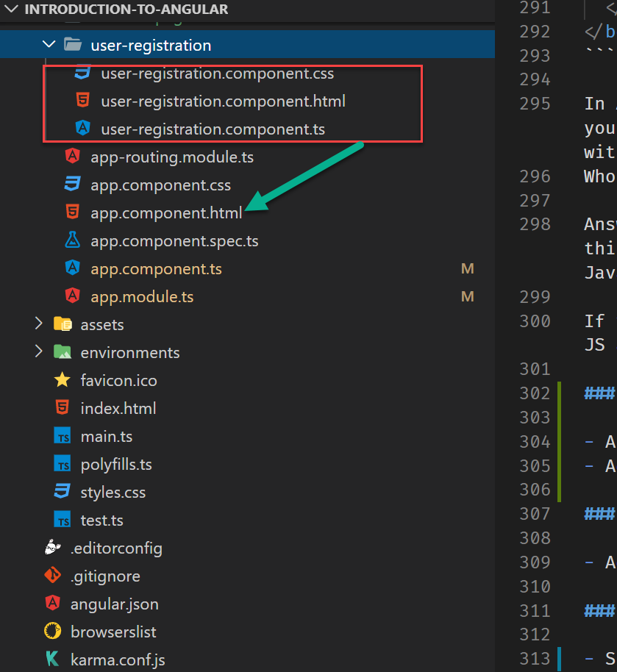
Task: Open favicon.ico file
Action: 119,380
